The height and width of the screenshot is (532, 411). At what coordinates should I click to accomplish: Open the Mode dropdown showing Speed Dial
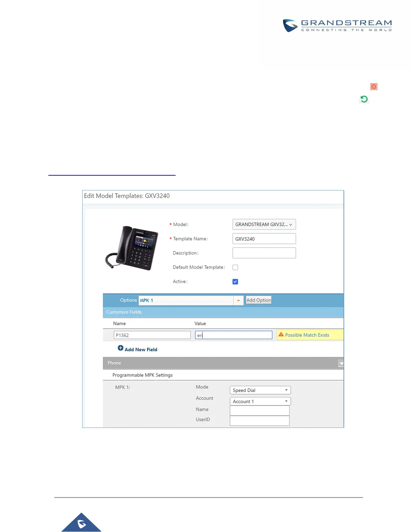coord(260,390)
